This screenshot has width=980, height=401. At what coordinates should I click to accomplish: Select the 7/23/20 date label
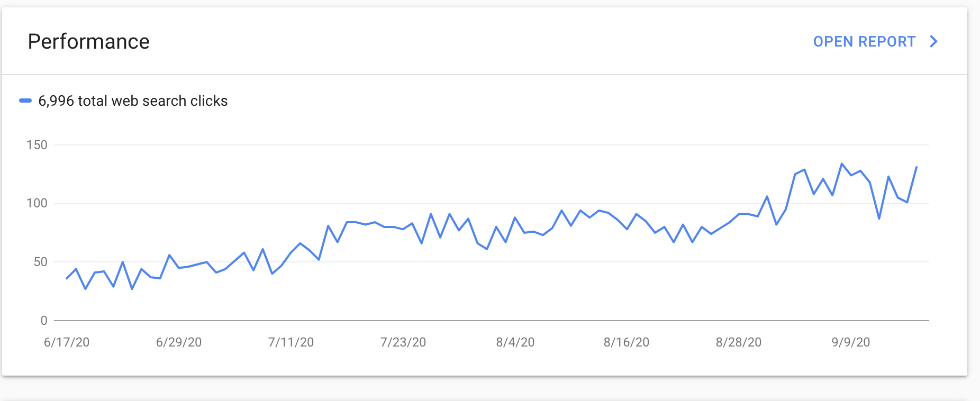403,342
